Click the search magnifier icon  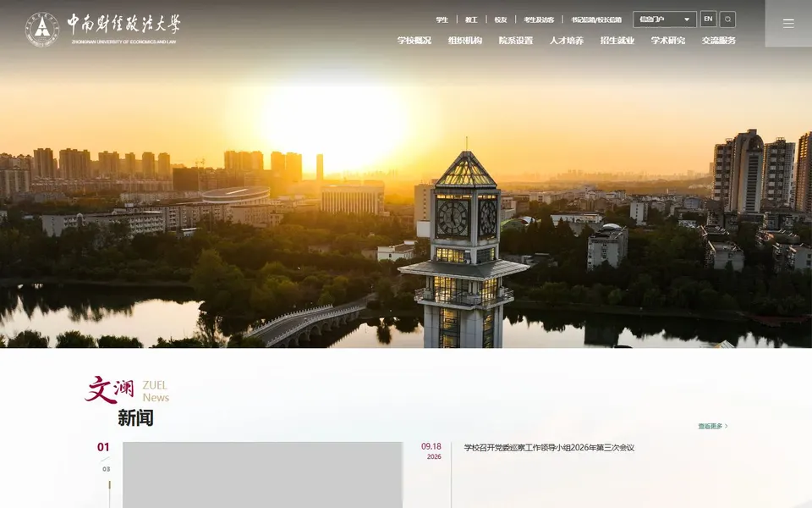727,19
